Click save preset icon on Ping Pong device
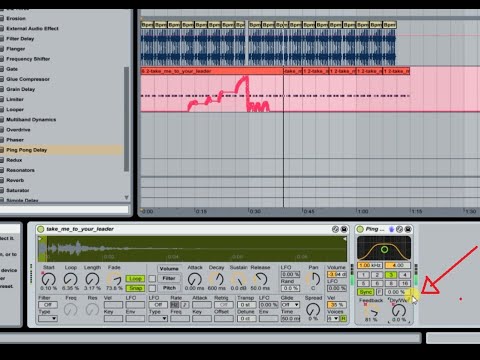 pyautogui.click(x=408, y=229)
